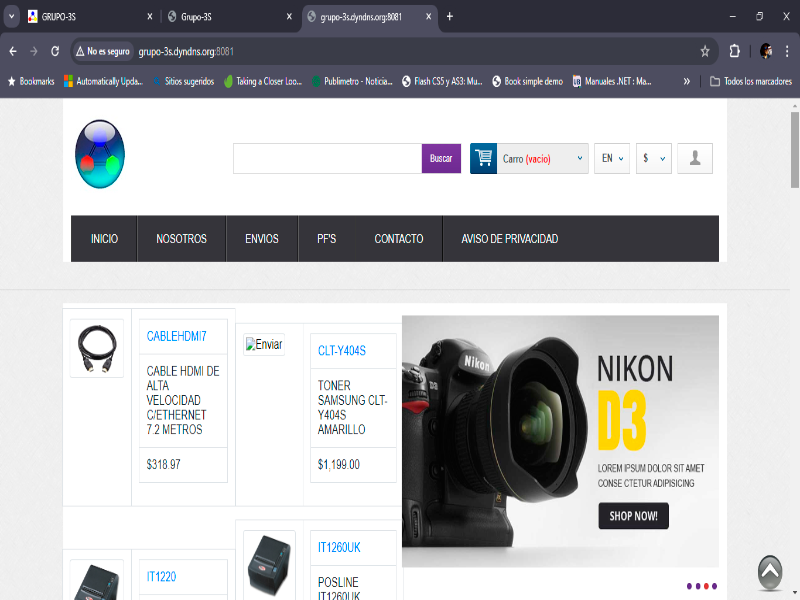Click the IT1260UK printer thumbnail
Viewport: 800px width, 600px height.
[x=269, y=565]
